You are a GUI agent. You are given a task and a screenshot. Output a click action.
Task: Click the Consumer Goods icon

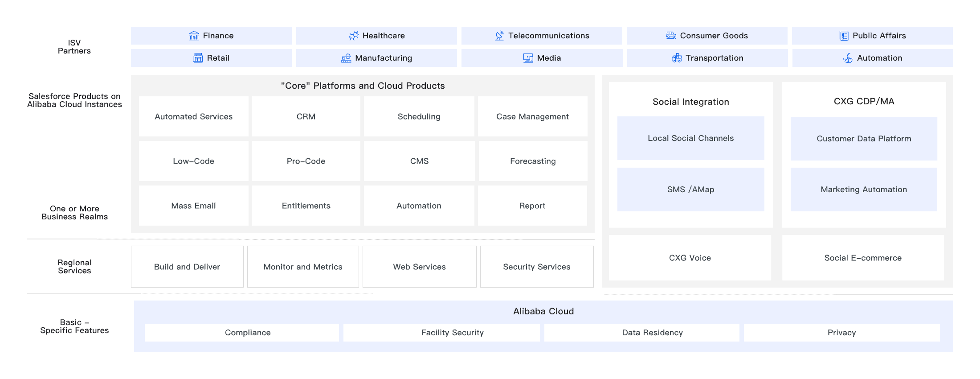click(671, 36)
